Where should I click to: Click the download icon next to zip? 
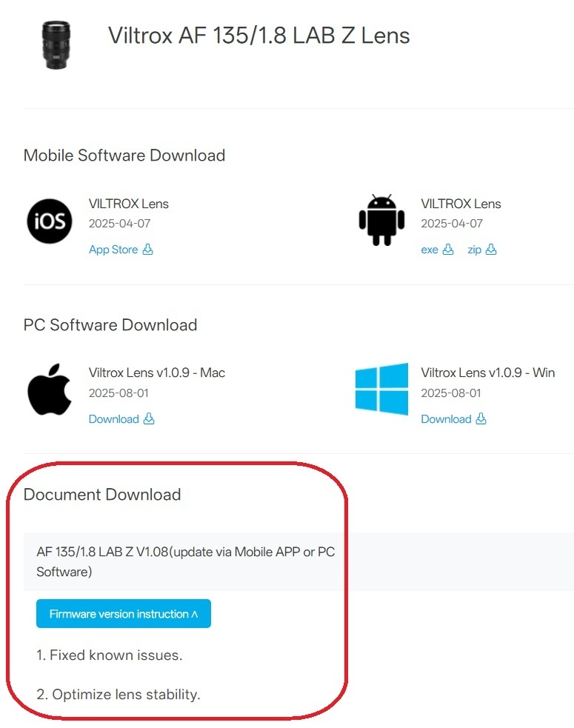(x=491, y=250)
